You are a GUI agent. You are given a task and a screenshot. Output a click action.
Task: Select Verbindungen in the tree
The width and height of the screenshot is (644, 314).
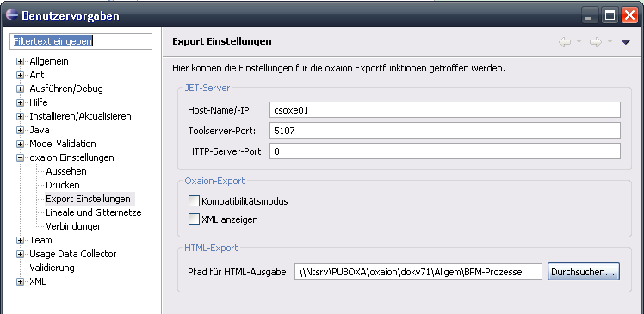(74, 226)
